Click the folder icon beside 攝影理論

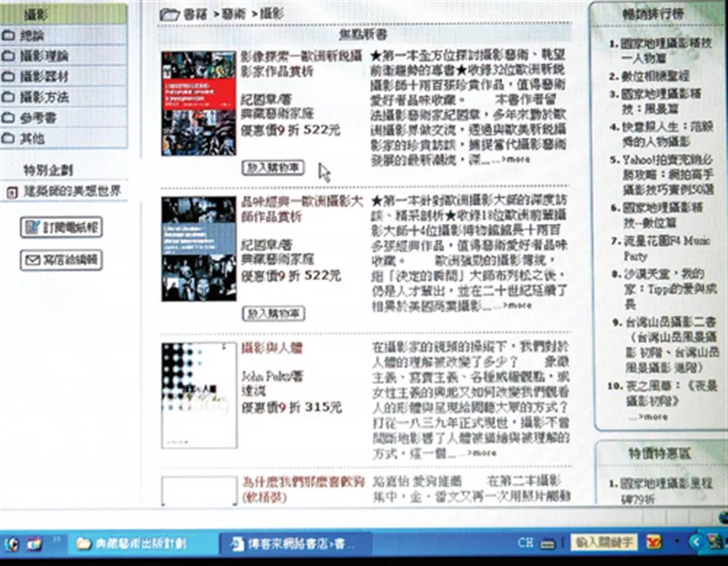click(8, 57)
